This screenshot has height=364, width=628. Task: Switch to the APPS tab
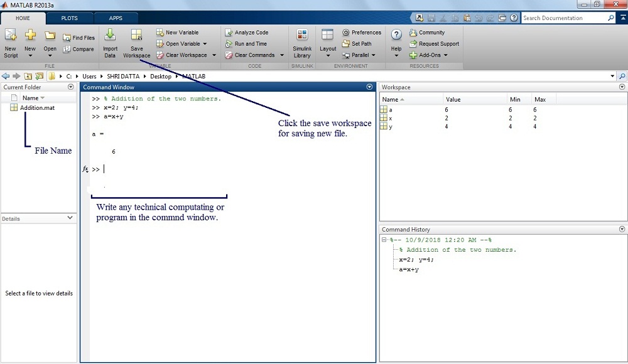click(x=116, y=18)
